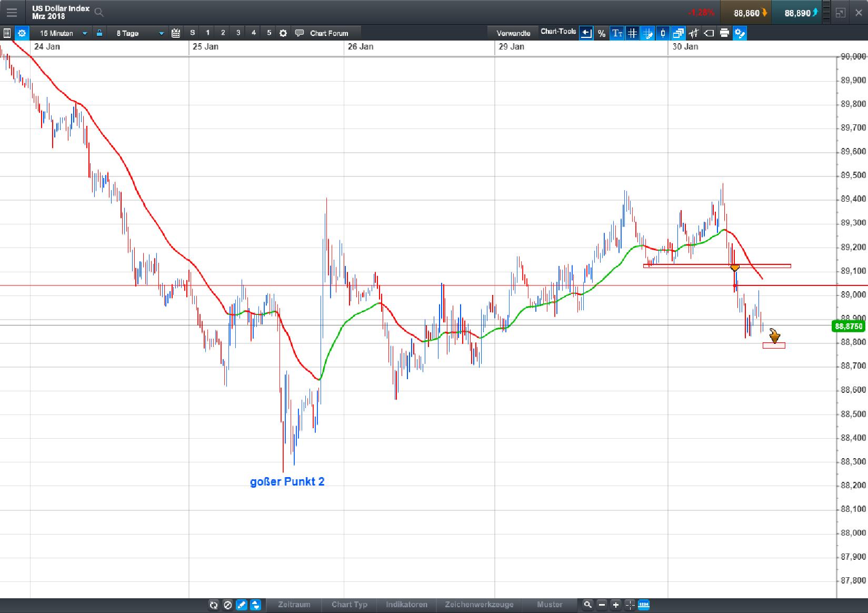Viewport: 868px width, 613px height.
Task: Print the chart
Action: [x=724, y=33]
